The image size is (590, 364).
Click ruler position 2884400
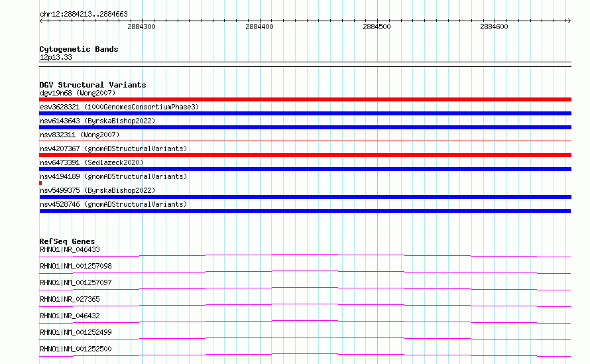tap(259, 27)
